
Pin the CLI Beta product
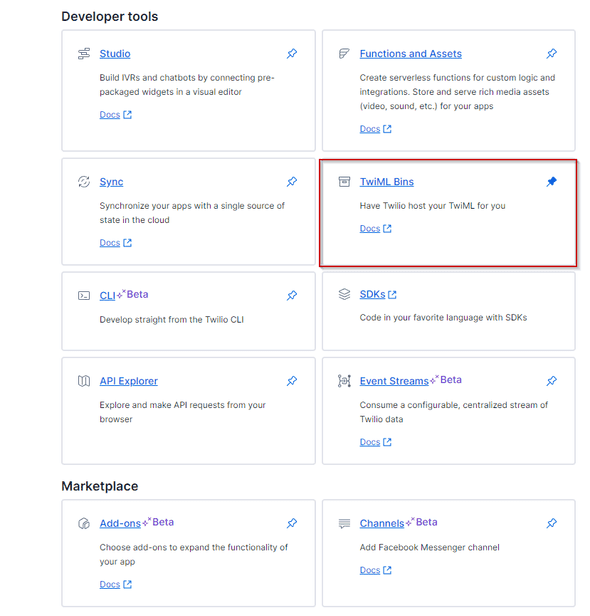(x=291, y=295)
